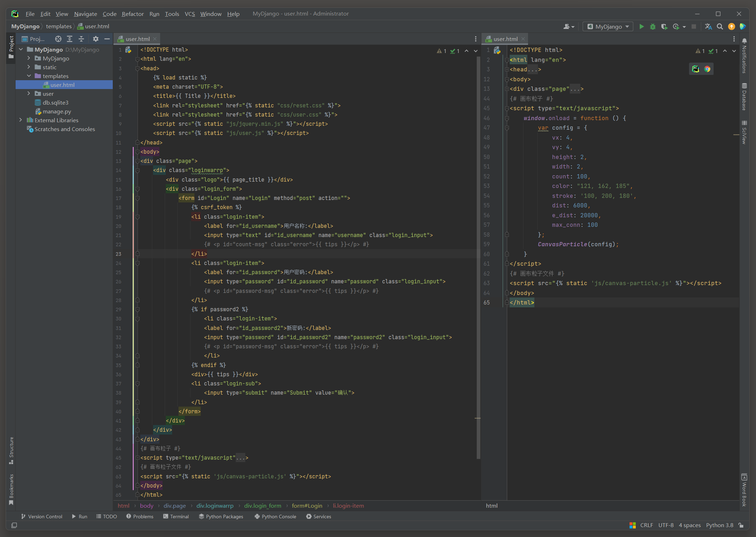
Task: Switch to the right user.html editor tab
Action: [505, 39]
